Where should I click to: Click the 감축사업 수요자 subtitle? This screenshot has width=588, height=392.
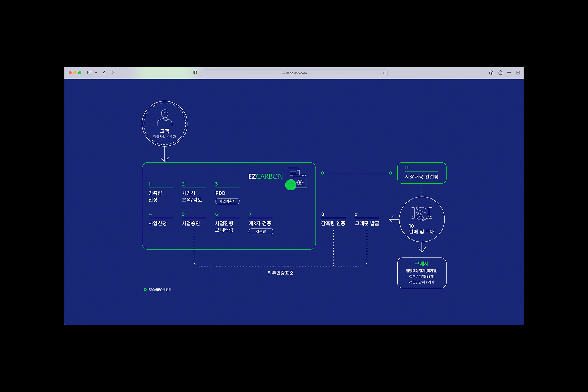pos(165,137)
